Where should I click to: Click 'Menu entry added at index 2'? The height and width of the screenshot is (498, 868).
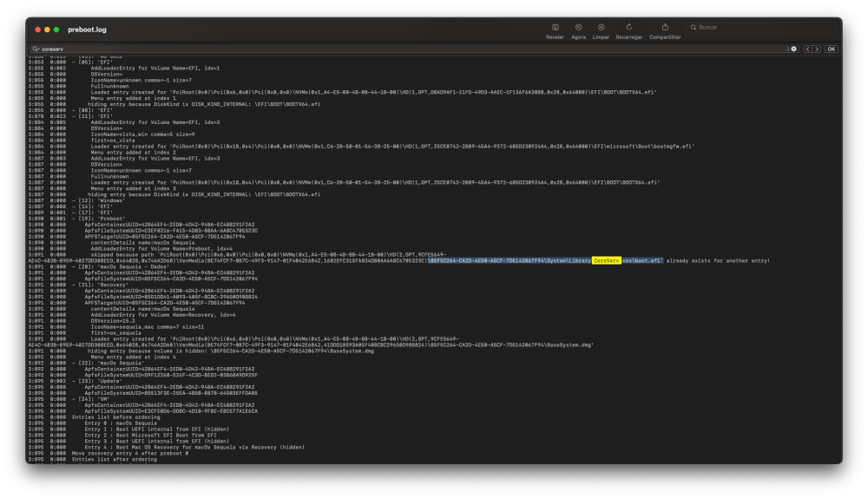tap(134, 152)
